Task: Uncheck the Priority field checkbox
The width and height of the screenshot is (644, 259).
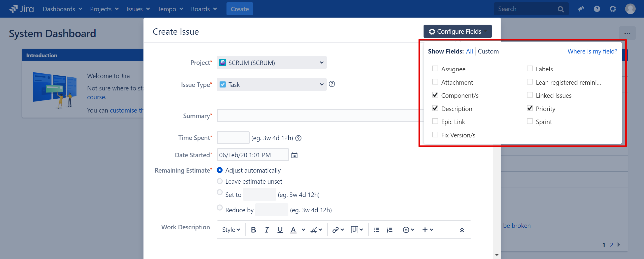Action: [x=530, y=108]
